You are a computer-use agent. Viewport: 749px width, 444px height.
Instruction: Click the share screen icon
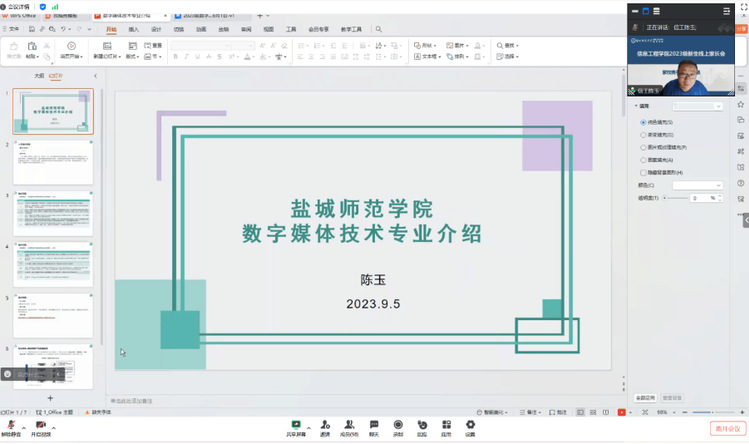(296, 425)
